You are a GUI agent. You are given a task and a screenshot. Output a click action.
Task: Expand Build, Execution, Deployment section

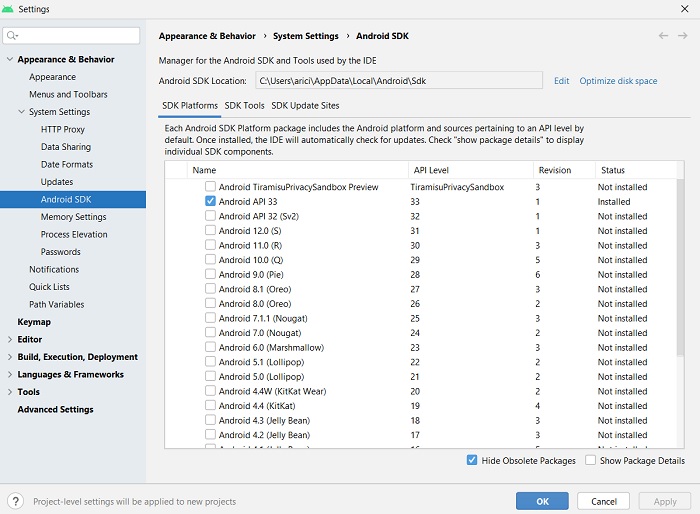pyautogui.click(x=10, y=357)
